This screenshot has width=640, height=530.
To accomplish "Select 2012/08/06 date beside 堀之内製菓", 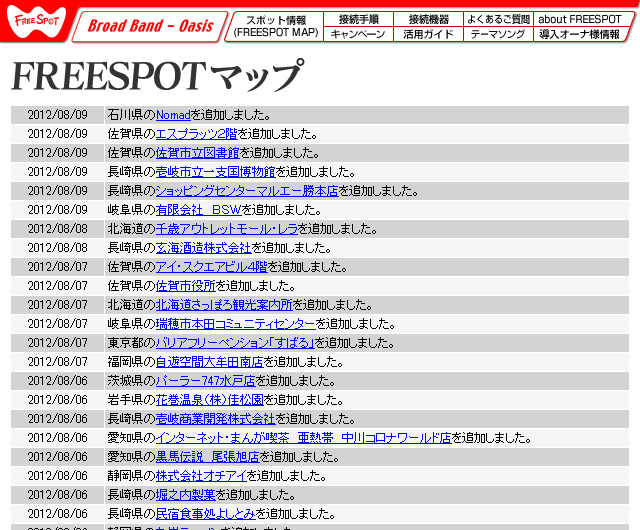I will [58, 495].
